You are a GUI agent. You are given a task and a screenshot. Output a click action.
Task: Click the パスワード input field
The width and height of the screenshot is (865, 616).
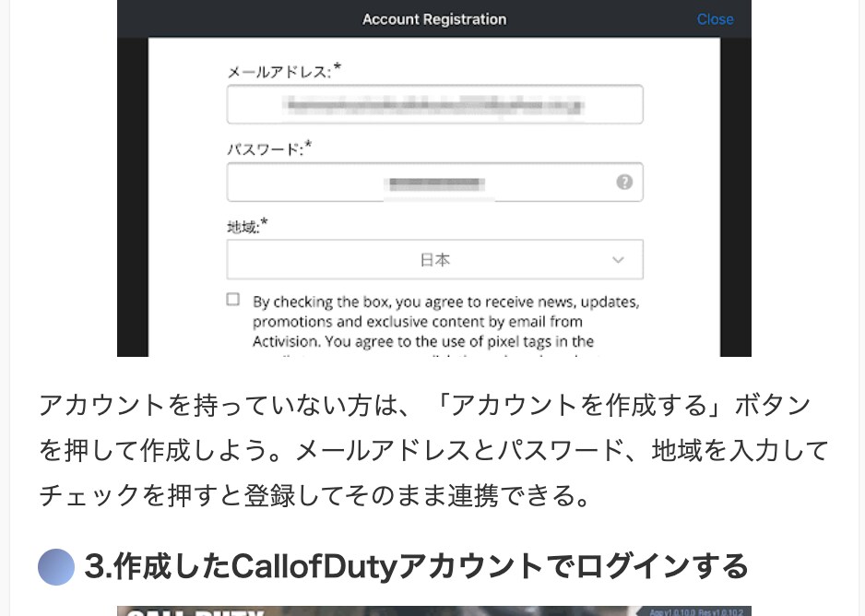point(434,182)
